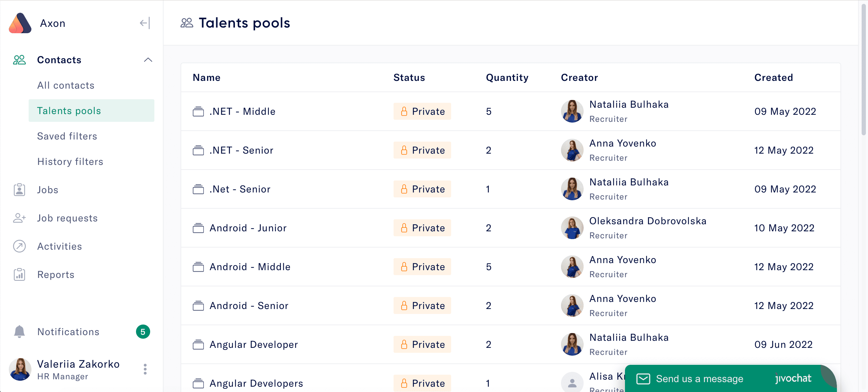
Task: Select All contacts in the sidebar
Action: click(x=66, y=85)
